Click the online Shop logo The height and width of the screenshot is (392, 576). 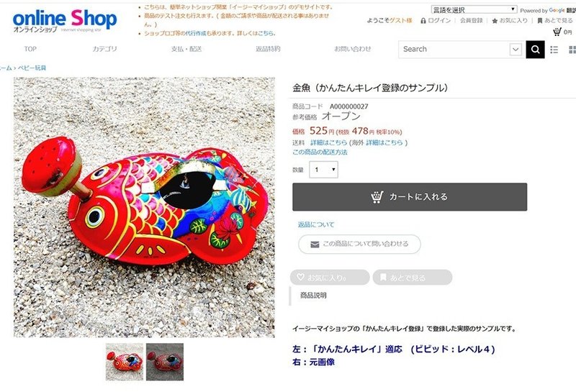65,21
